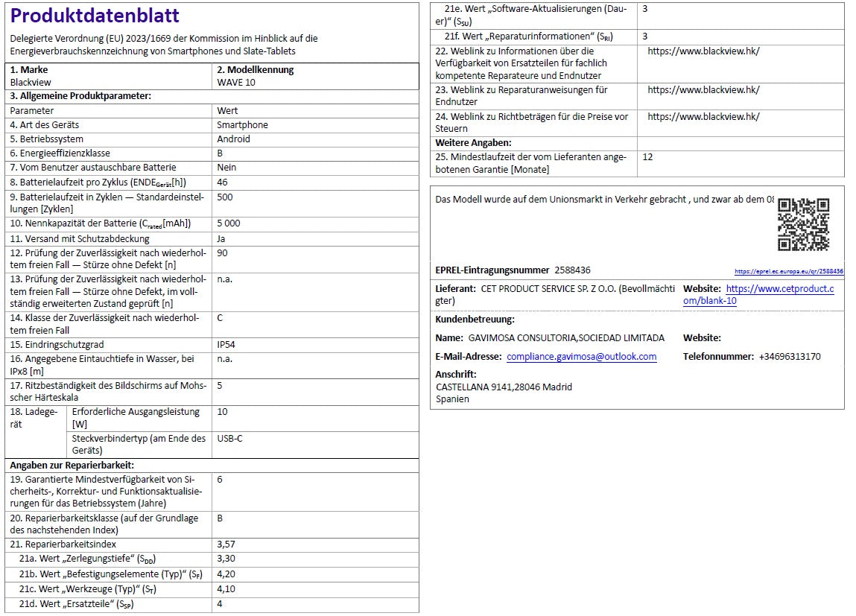Click the Werkzeuge value 4,10
This screenshot has height=616, width=856.
pos(226,589)
